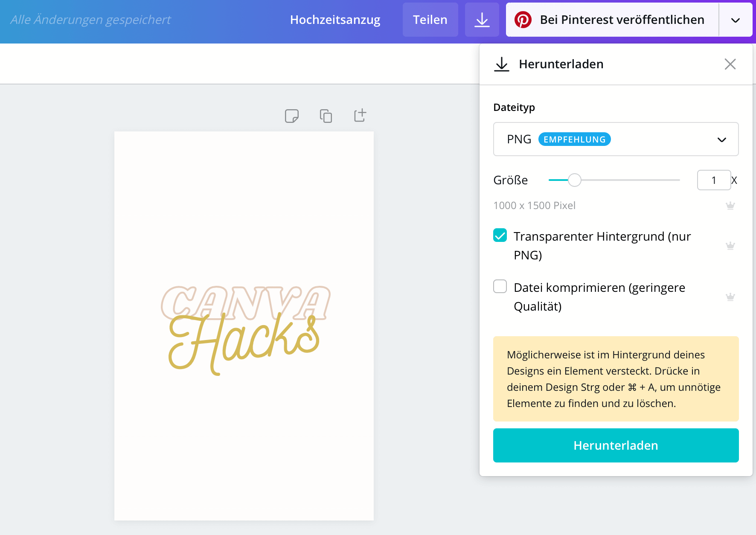Click the download icon in the Herunterladen panel header
The width and height of the screenshot is (756, 535).
click(x=502, y=64)
